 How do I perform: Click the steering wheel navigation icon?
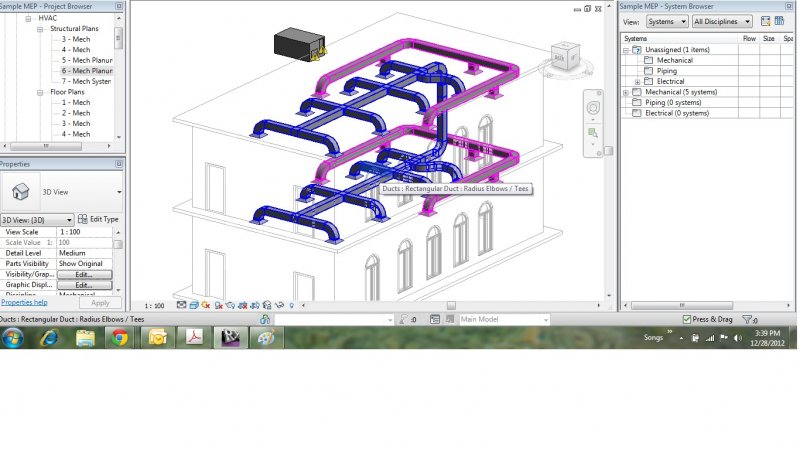pyautogui.click(x=593, y=107)
